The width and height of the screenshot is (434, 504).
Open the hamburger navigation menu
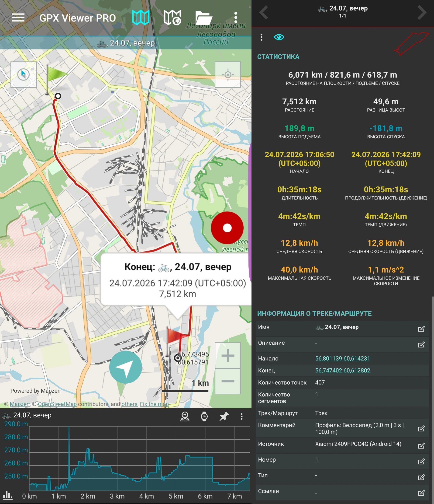coord(18,17)
